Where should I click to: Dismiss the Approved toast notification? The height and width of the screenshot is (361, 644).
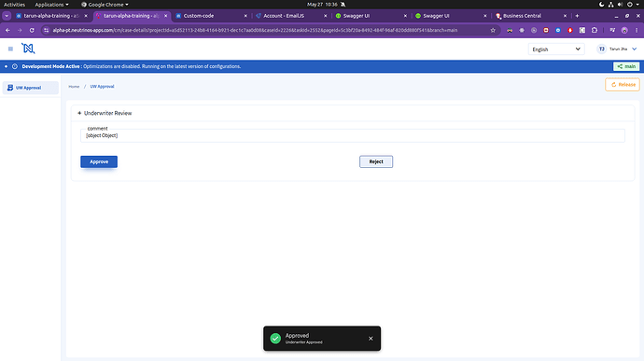[x=371, y=339]
